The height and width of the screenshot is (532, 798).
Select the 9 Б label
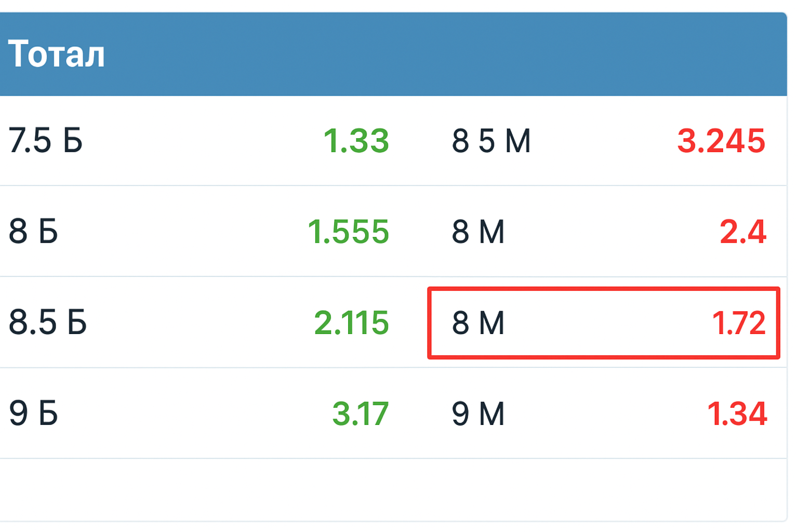(33, 414)
